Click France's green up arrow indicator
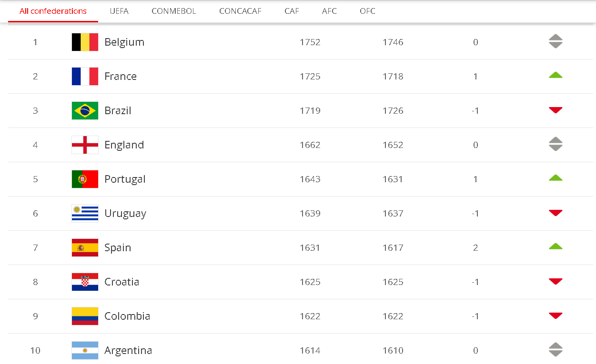The image size is (596, 364). tap(556, 75)
